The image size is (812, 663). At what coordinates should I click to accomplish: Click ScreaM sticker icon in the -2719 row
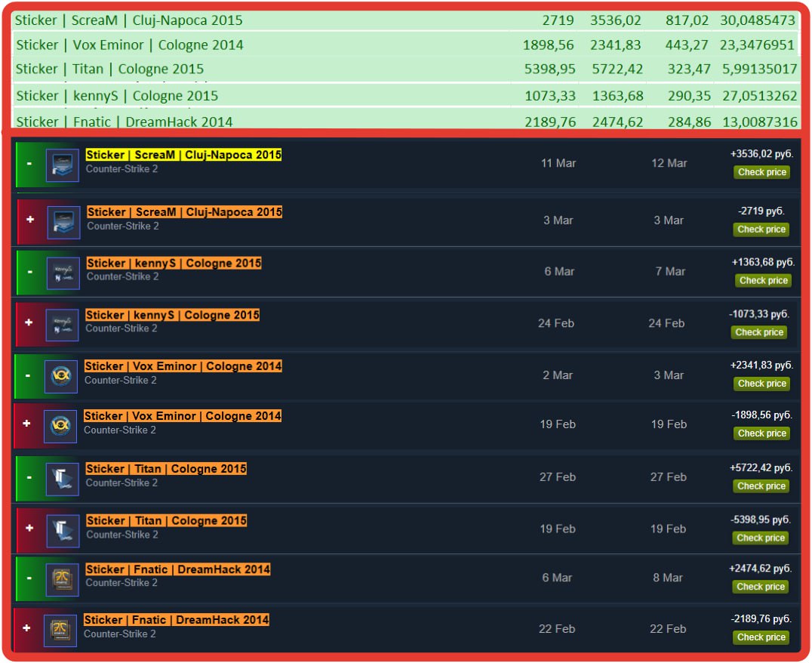[x=63, y=223]
